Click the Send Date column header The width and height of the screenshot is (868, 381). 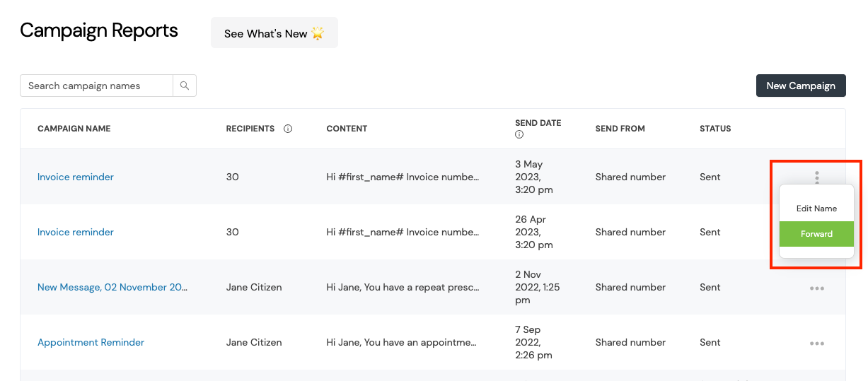(538, 123)
